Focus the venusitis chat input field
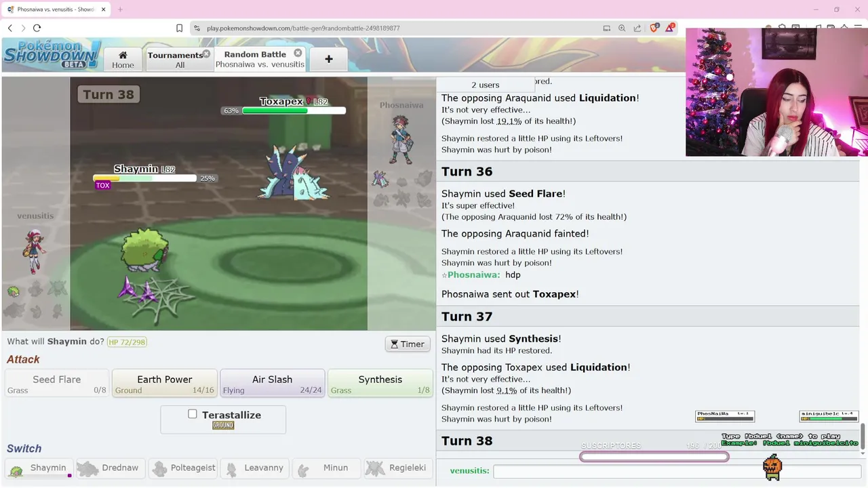Image resolution: width=868 pixels, height=488 pixels. tap(677, 470)
